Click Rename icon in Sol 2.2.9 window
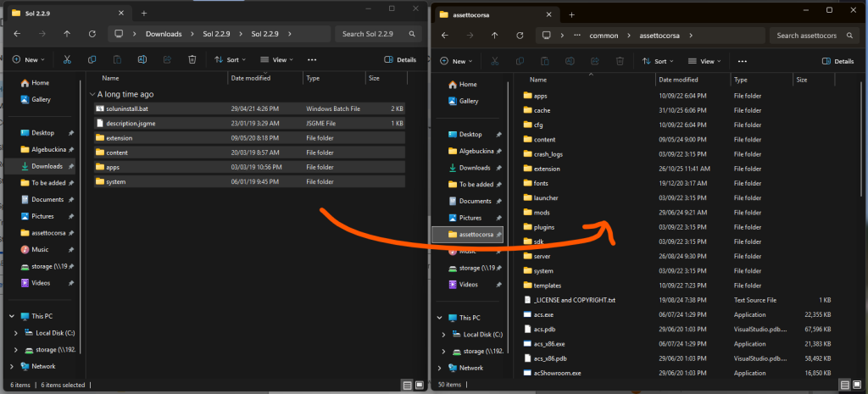 coord(142,60)
